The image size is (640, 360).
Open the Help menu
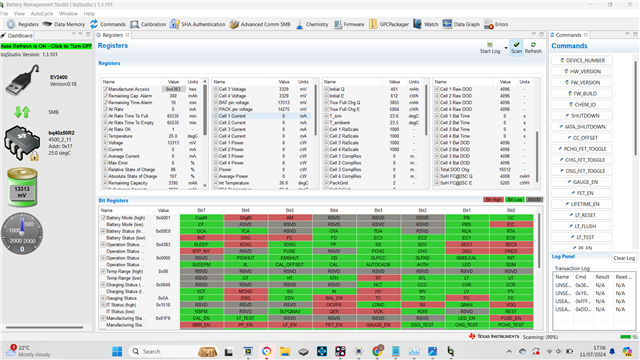click(89, 13)
